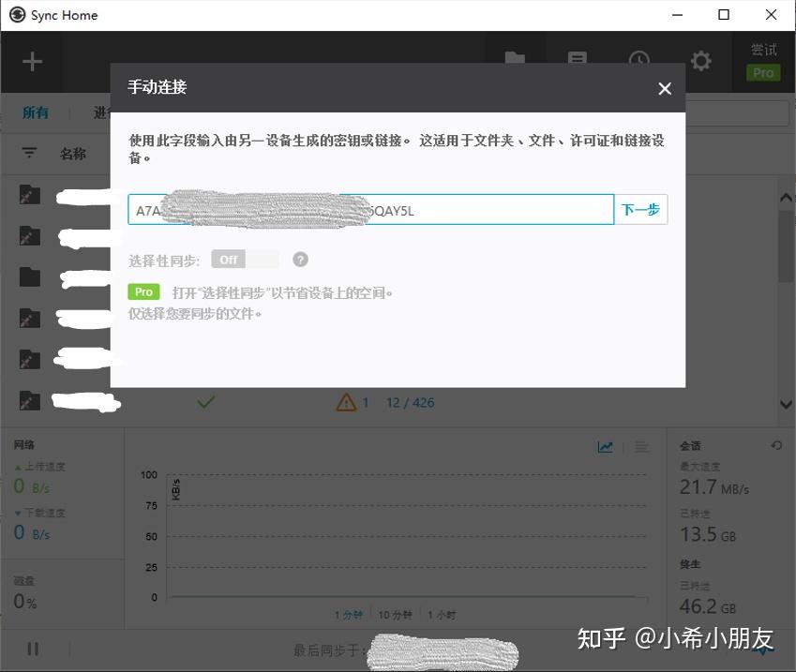Viewport: 796px width, 672px height.
Task: Switch to the 所有 tab
Action: point(35,112)
